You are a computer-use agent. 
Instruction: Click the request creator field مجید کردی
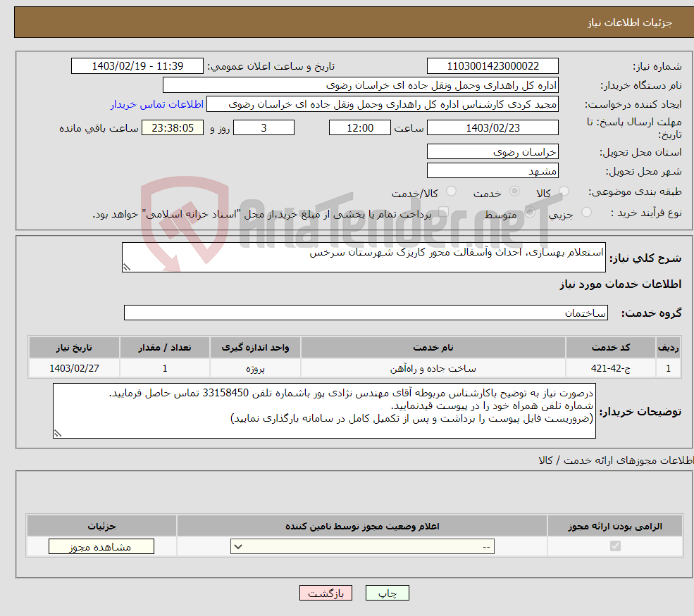click(383, 104)
